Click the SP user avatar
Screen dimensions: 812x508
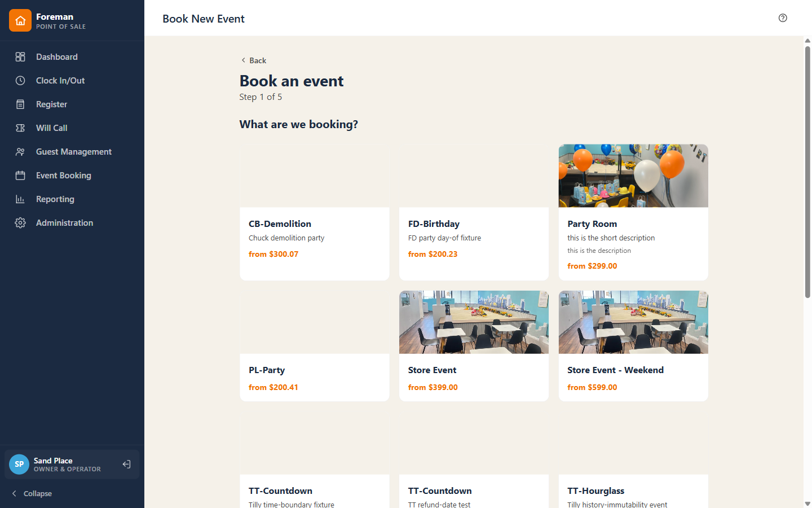(x=19, y=464)
